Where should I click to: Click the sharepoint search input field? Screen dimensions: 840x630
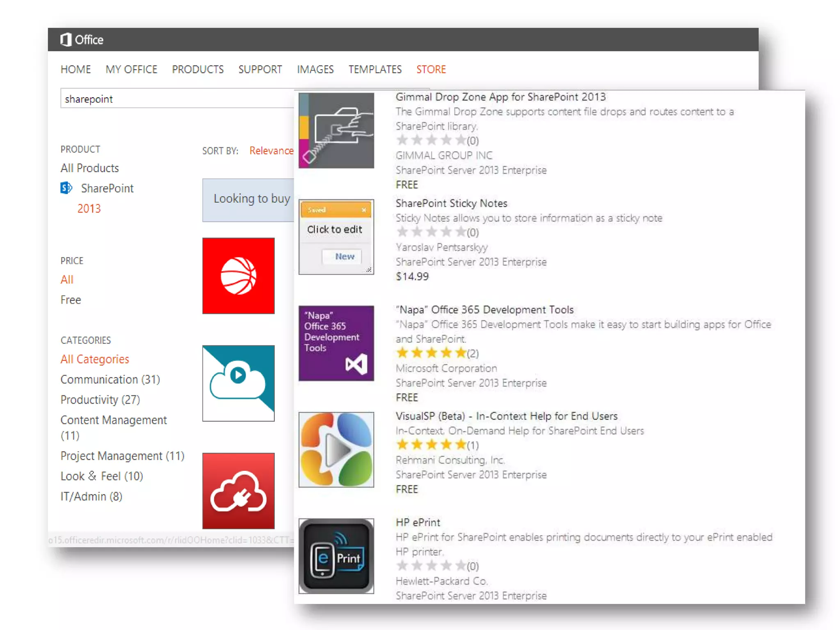coord(176,99)
